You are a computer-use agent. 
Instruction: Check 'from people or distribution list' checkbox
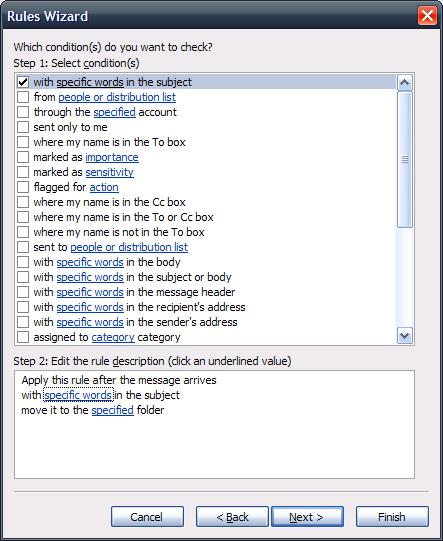pos(23,97)
